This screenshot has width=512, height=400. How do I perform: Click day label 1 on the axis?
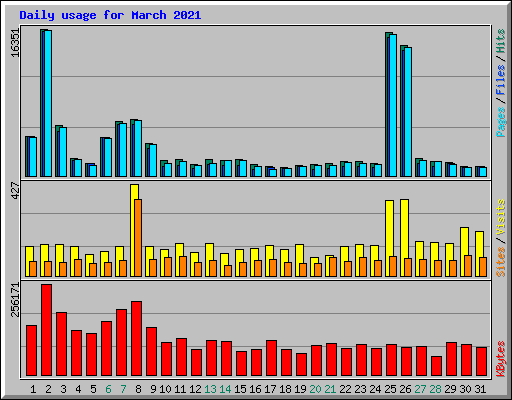tap(33, 389)
